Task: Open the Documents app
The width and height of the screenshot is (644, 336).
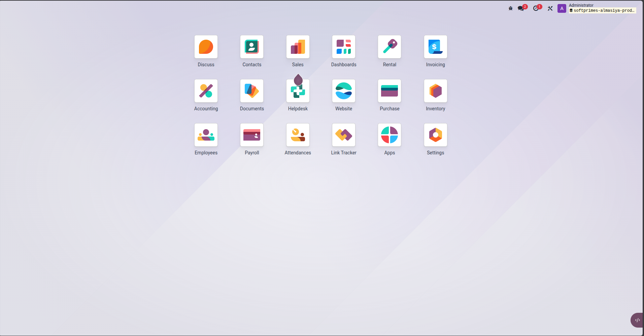Action: click(x=252, y=91)
